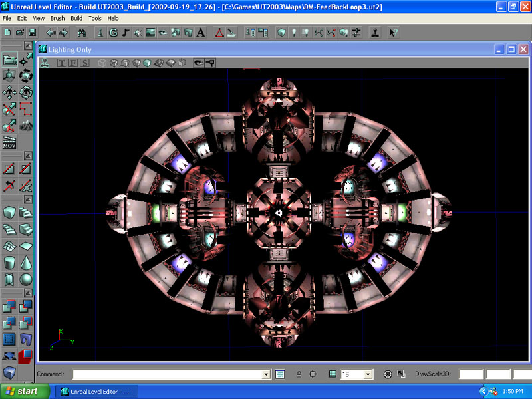Click the Terrain Editing tool icon
This screenshot has width=532, height=399.
pos(26,125)
